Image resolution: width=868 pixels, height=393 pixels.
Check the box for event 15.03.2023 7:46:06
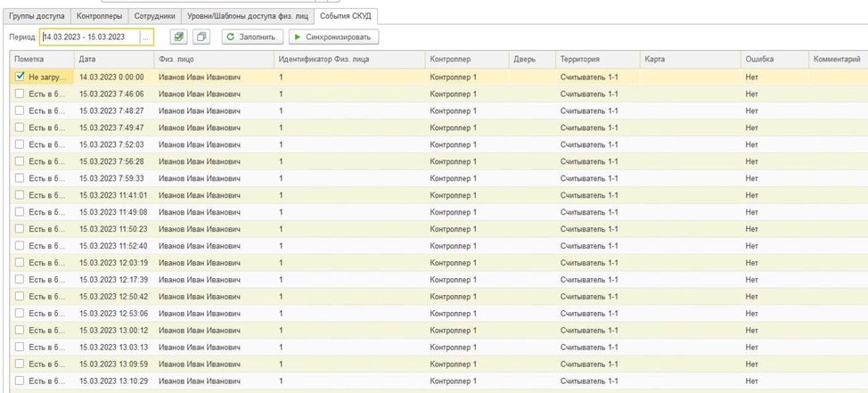20,94
